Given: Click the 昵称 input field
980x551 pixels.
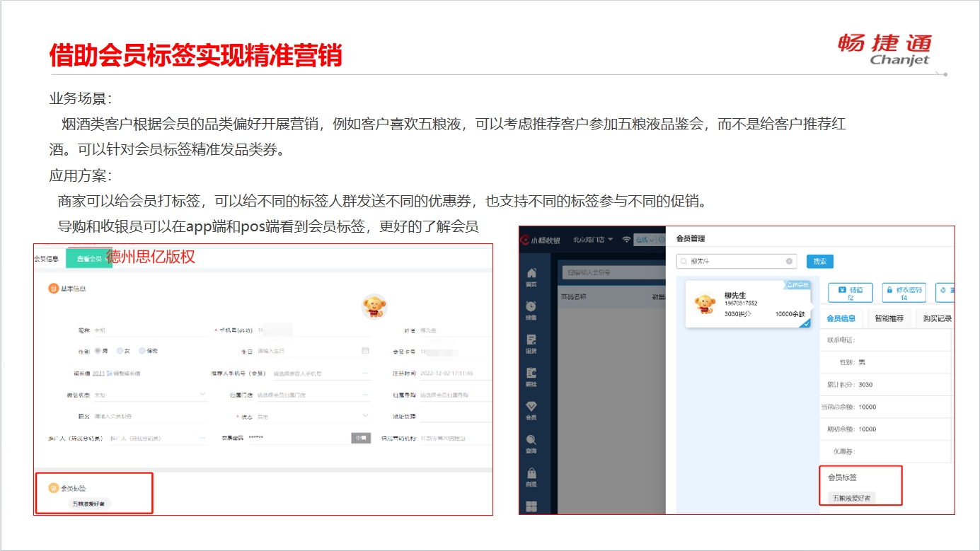Looking at the screenshot, I should point(150,330).
